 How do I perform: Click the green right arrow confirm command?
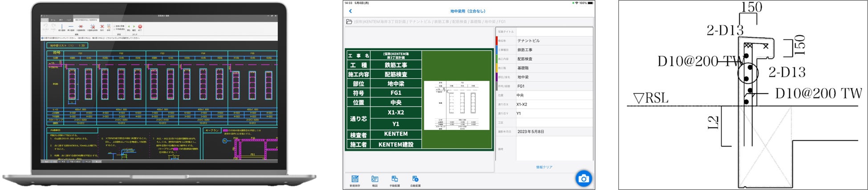click(134, 26)
